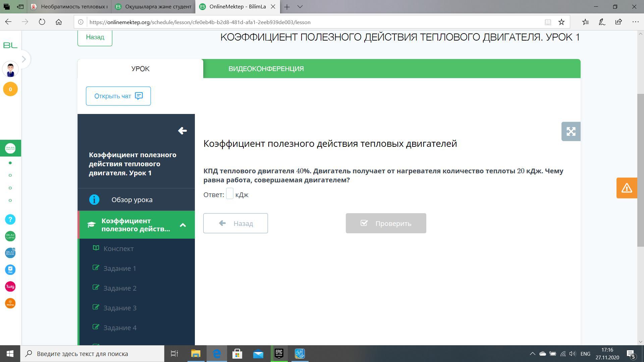The image size is (644, 362).
Task: Open Задание 2 in lesson list
Action: [120, 288]
